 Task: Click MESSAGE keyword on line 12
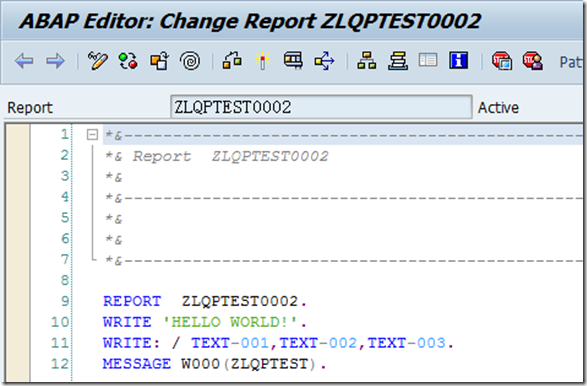[137, 364]
